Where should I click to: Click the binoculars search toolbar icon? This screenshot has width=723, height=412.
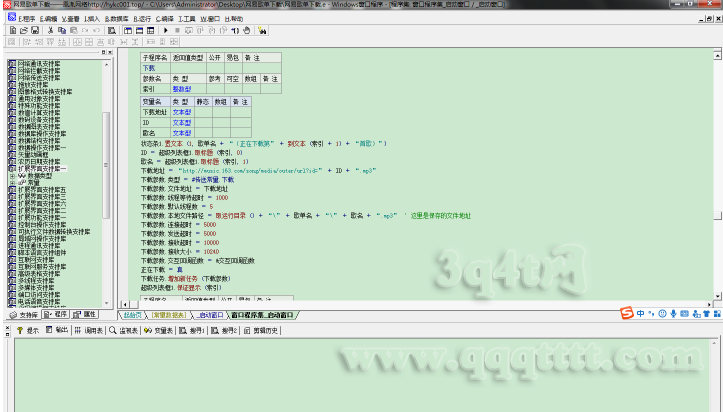tap(262, 30)
